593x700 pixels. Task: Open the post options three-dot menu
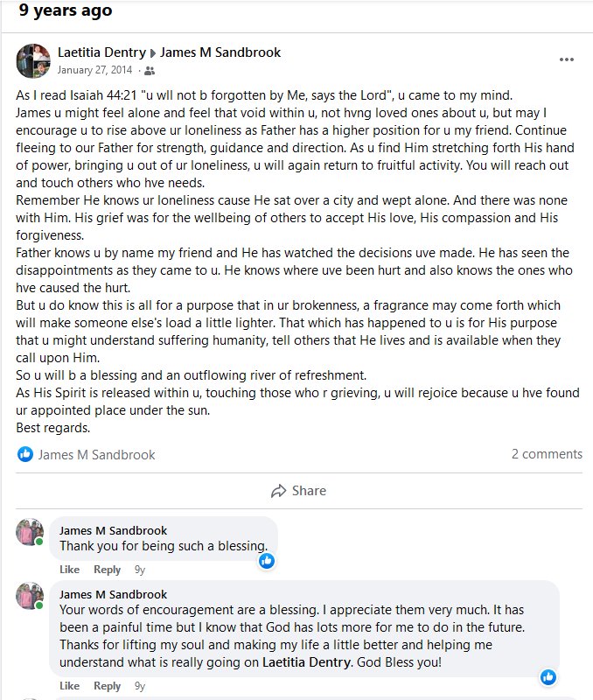click(567, 59)
